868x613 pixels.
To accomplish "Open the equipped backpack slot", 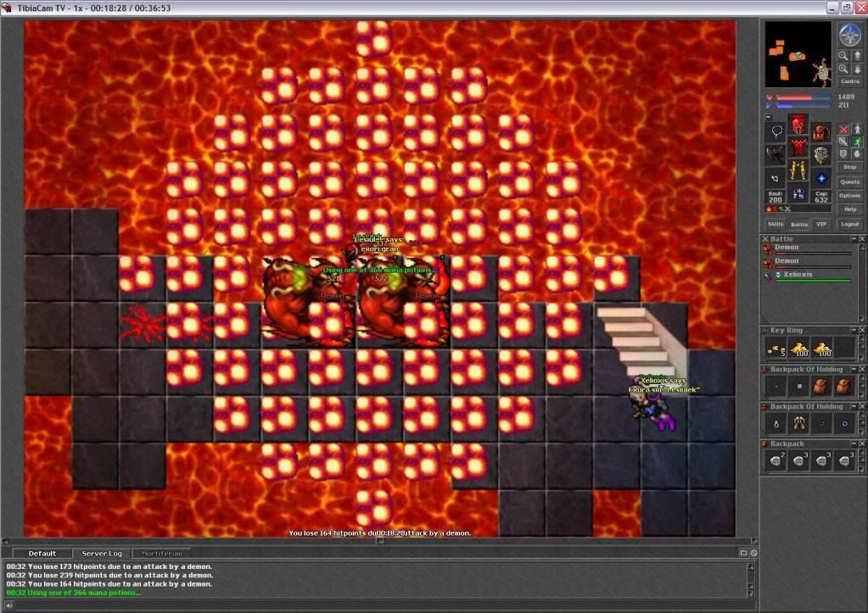I will 821,131.
